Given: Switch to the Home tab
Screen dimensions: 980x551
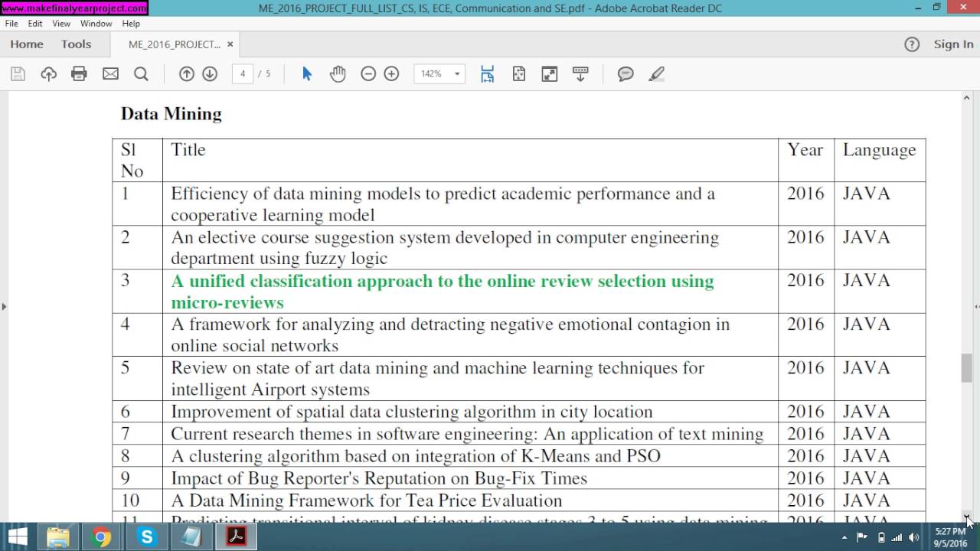Looking at the screenshot, I should pos(27,44).
